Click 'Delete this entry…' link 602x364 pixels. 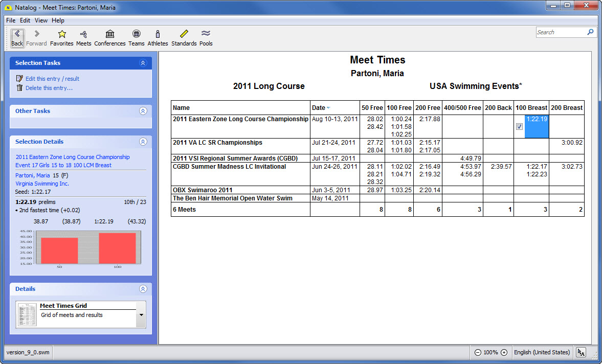[x=49, y=88]
